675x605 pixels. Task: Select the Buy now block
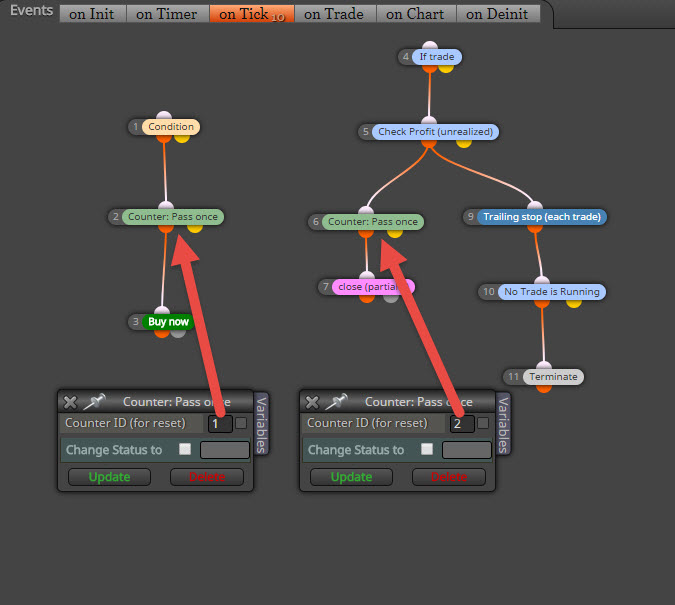168,322
